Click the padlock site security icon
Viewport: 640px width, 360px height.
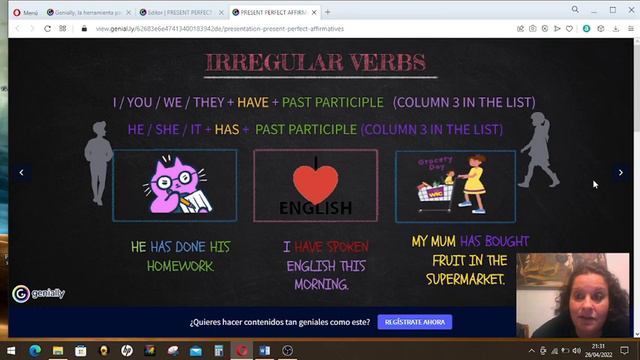click(84, 29)
